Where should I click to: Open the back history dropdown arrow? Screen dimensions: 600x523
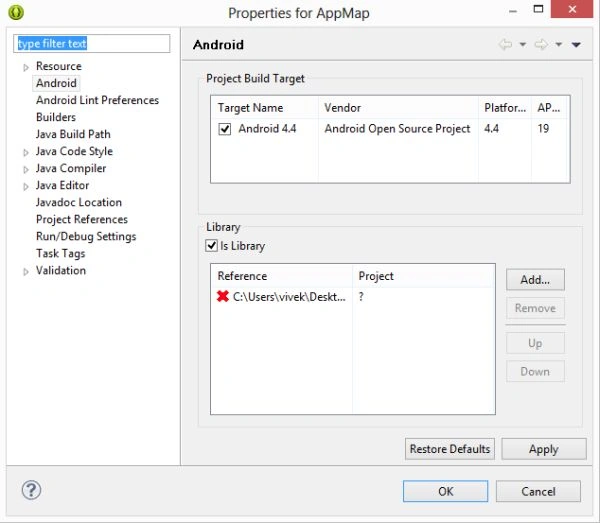coord(522,45)
